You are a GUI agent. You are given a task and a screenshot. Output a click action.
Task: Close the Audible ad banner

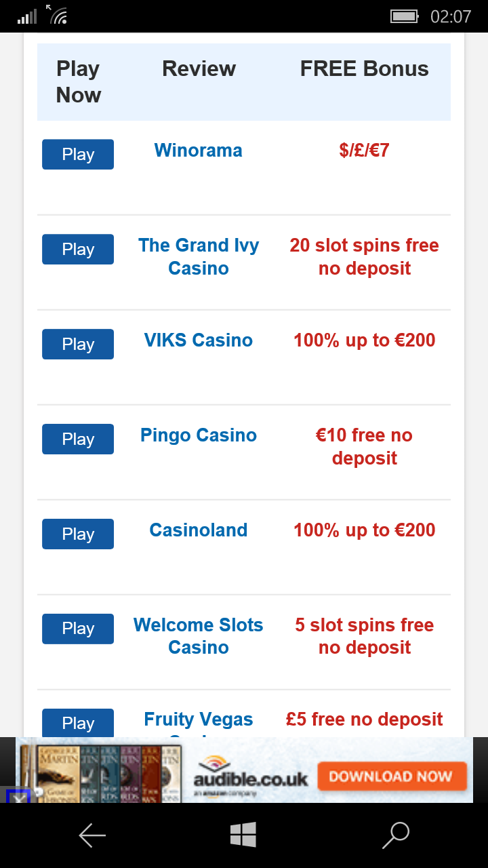(x=18, y=797)
